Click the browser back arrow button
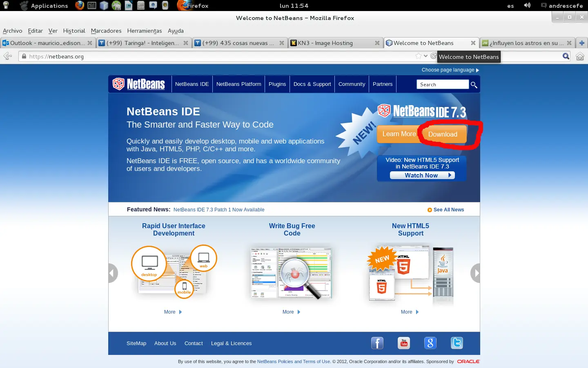The image size is (588, 368). 8,56
